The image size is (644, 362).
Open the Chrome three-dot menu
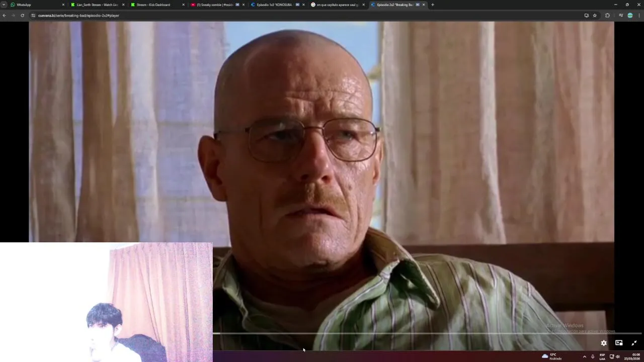click(x=639, y=16)
